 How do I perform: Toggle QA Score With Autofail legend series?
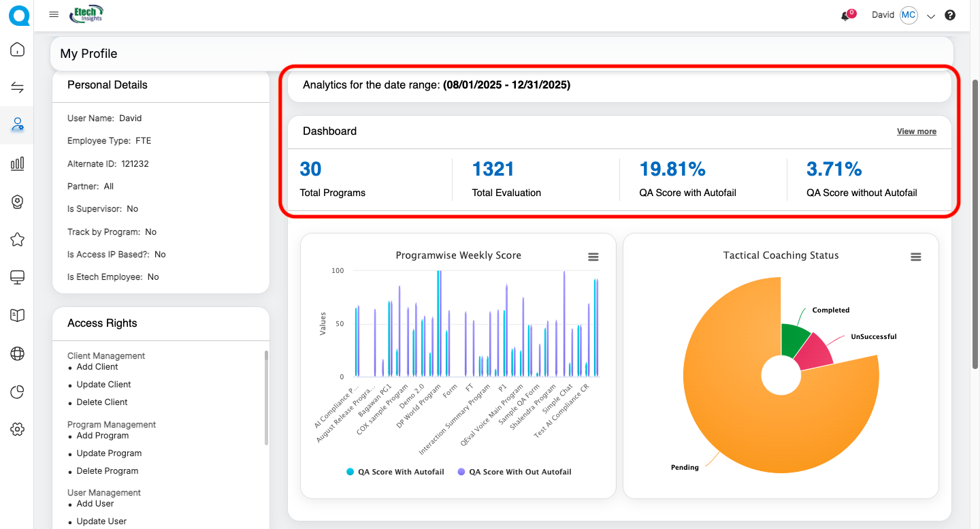click(x=395, y=472)
